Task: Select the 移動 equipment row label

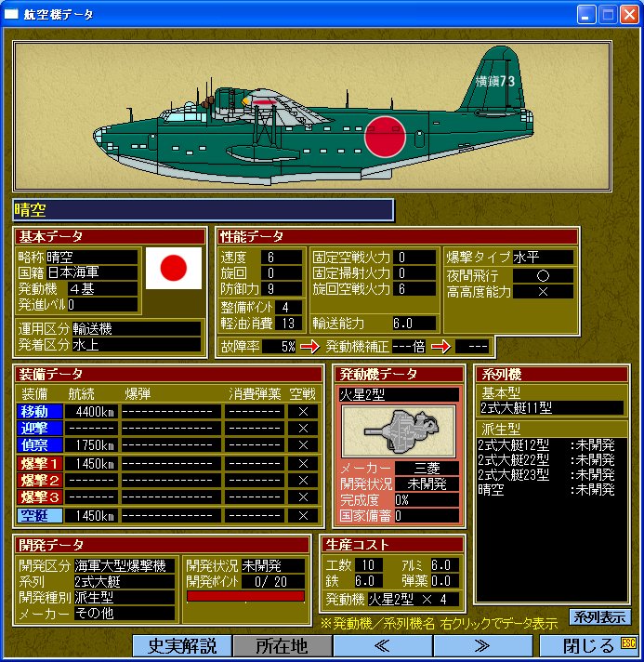Action: 40,411
